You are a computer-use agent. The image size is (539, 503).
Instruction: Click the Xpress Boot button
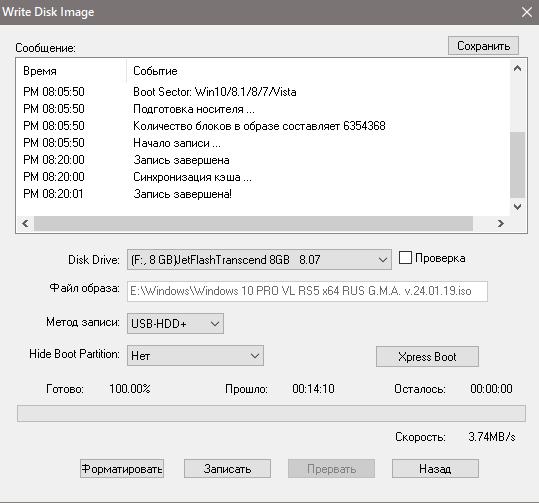coord(427,357)
